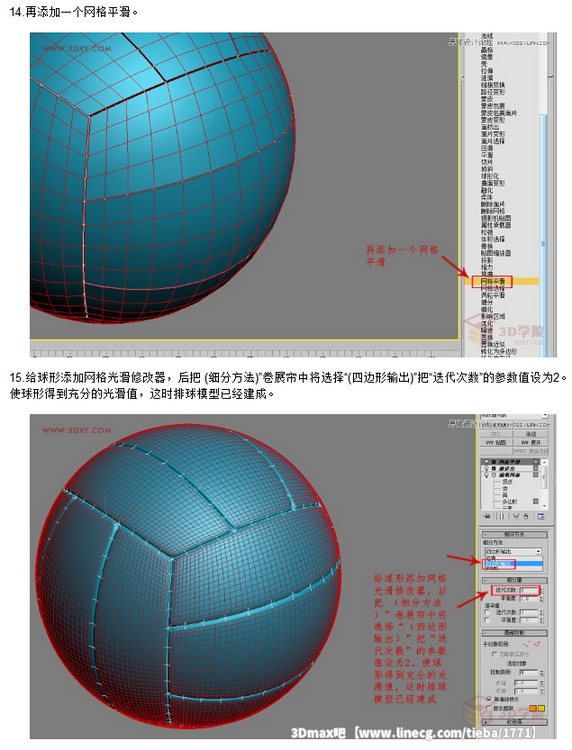Collapse the 局部控制 rollout
The image size is (572, 750).
tap(515, 633)
